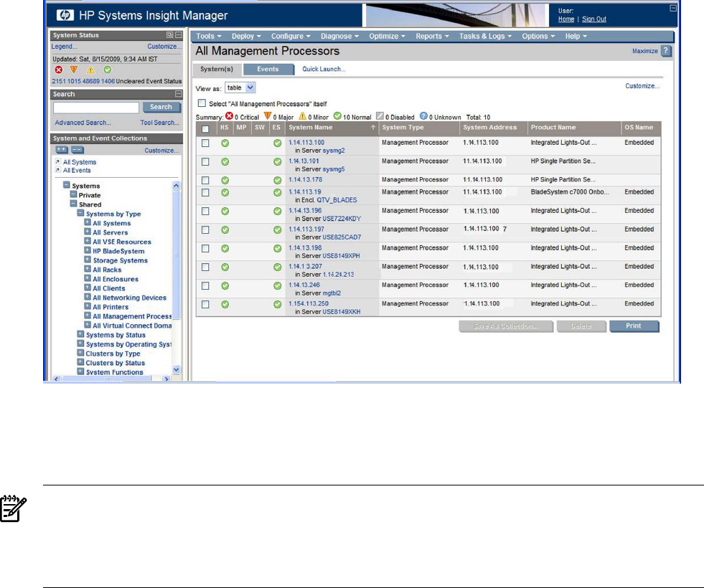Check the row for QTV_BLADES enclosure
This screenshot has width=704, height=588.
click(x=205, y=192)
